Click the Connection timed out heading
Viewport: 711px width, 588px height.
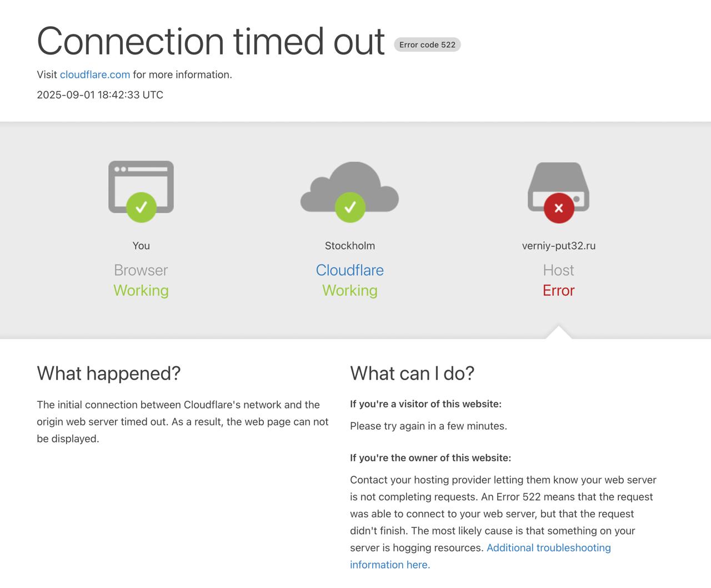point(211,41)
